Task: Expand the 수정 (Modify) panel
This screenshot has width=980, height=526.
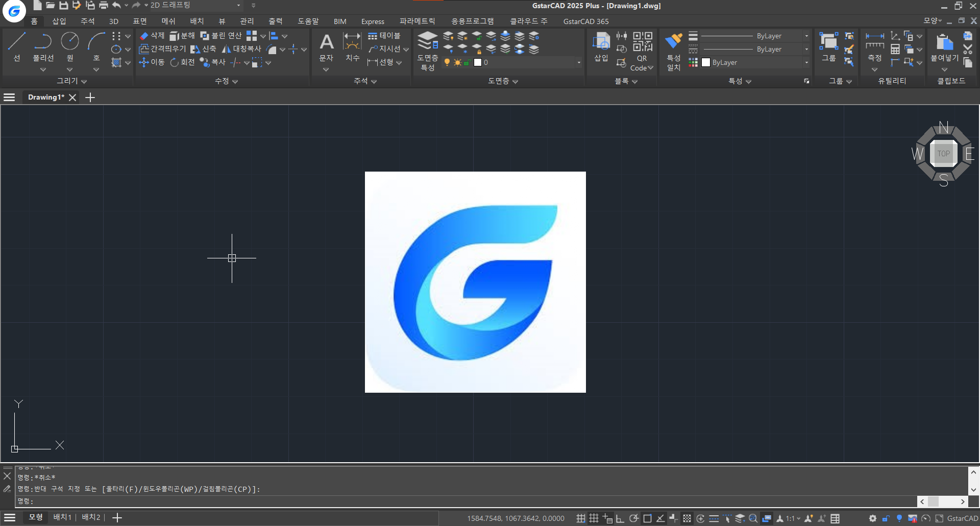Action: point(226,81)
